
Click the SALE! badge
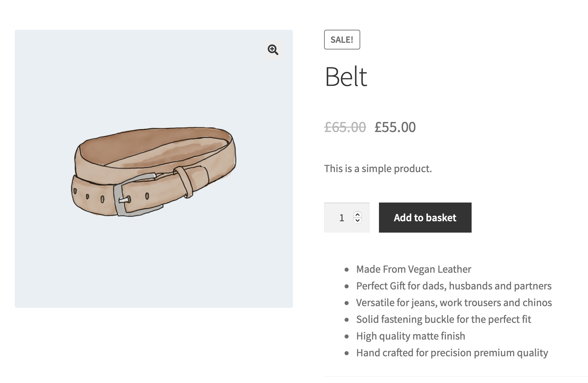point(341,40)
